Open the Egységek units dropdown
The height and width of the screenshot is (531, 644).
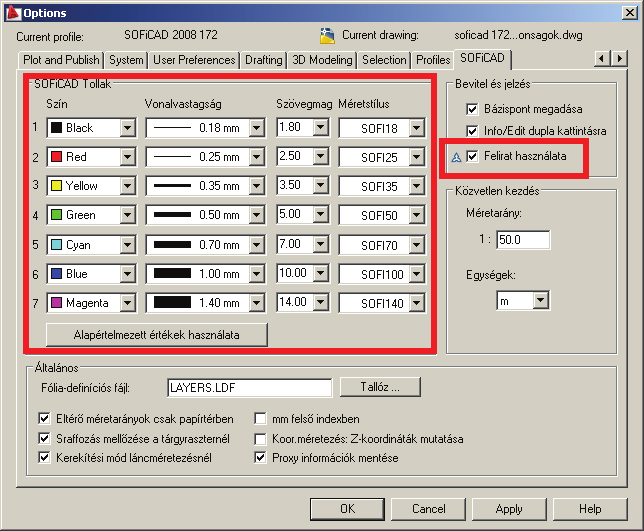pos(540,300)
